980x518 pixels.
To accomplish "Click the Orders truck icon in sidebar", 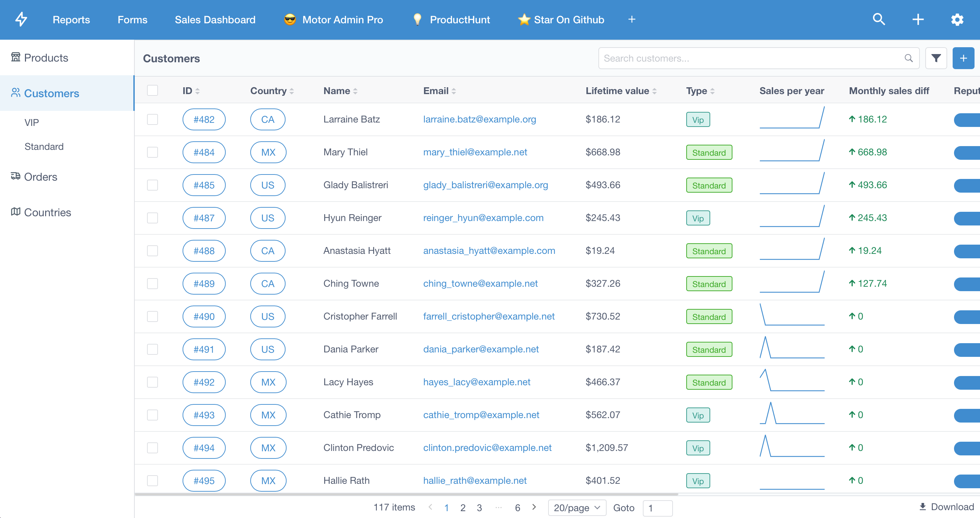I will click(16, 176).
